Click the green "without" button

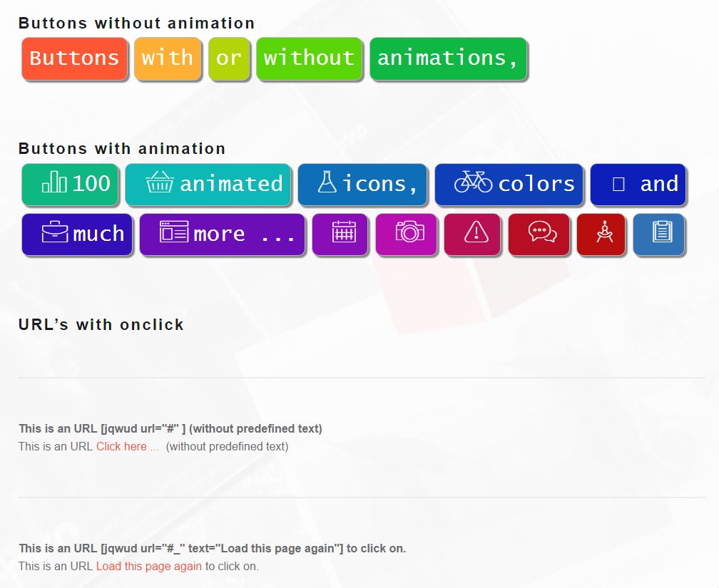point(310,58)
